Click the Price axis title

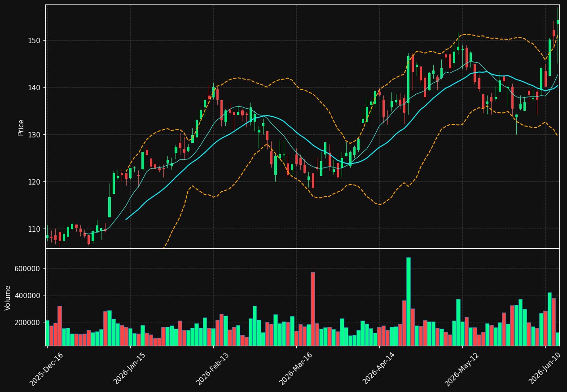[x=21, y=127]
